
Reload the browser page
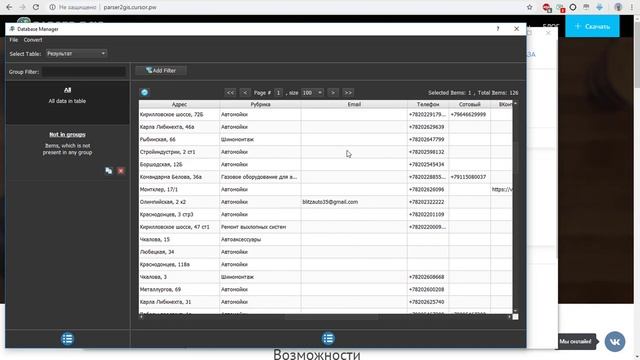pos(36,7)
